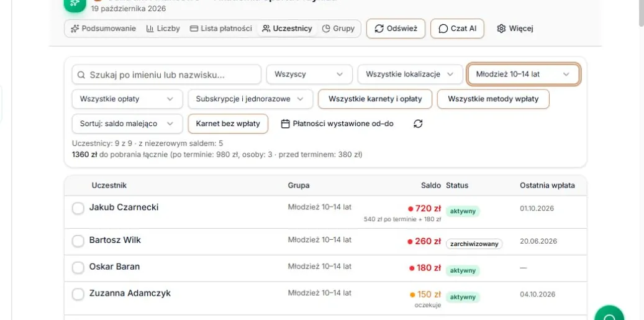Viewport: 644px width, 320px height.
Task: Switch to the Grupy tab
Action: point(338,29)
